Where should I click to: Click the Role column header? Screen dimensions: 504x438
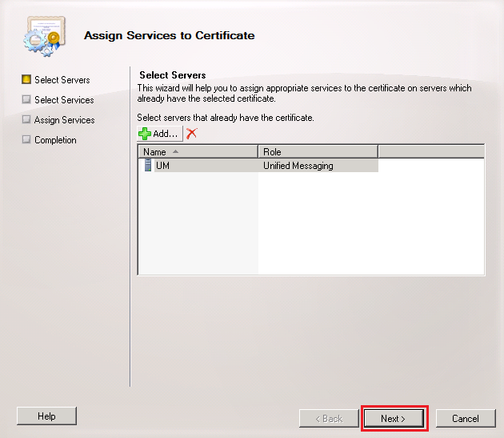point(318,151)
